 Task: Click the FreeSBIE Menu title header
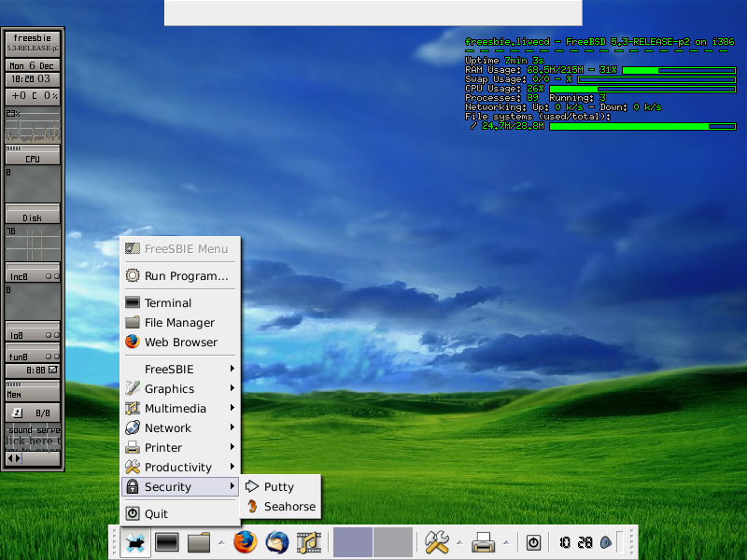click(x=180, y=248)
